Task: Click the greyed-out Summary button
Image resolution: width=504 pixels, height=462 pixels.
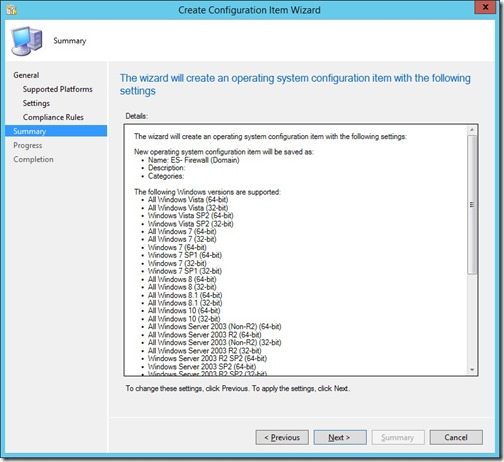Action: coord(398,437)
